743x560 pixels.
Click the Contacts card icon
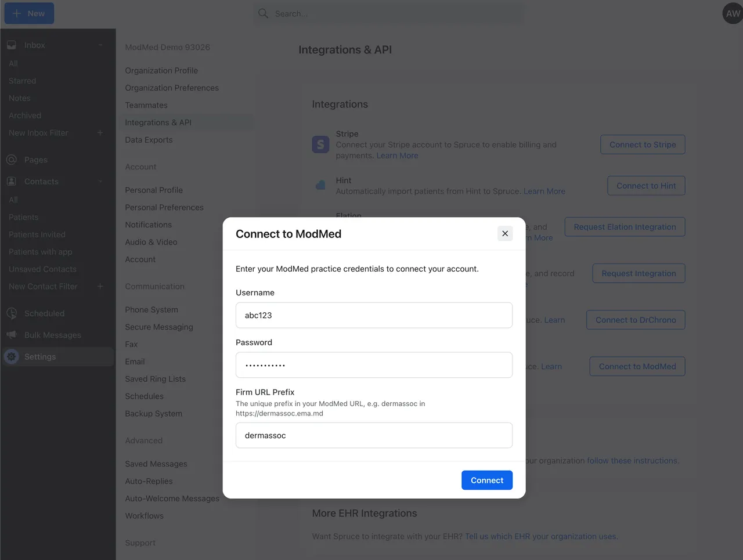point(12,182)
